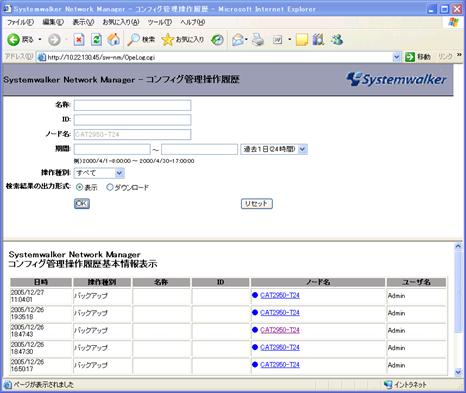
Task: Go to Home page icon
Action: click(113, 40)
